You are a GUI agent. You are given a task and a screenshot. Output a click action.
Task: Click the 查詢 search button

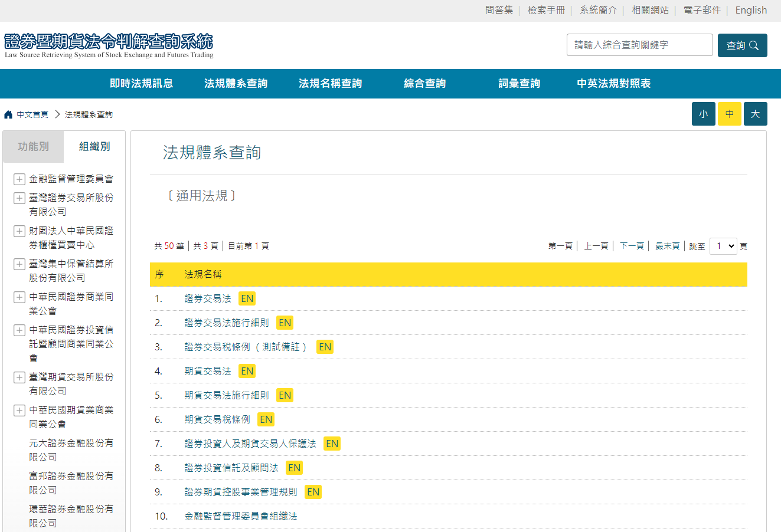click(743, 45)
